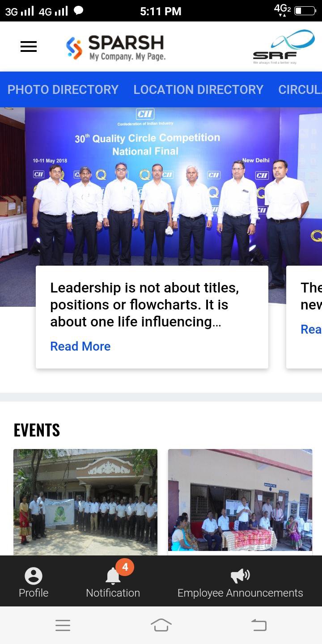Open Employee Announcements megaphone icon

240,576
